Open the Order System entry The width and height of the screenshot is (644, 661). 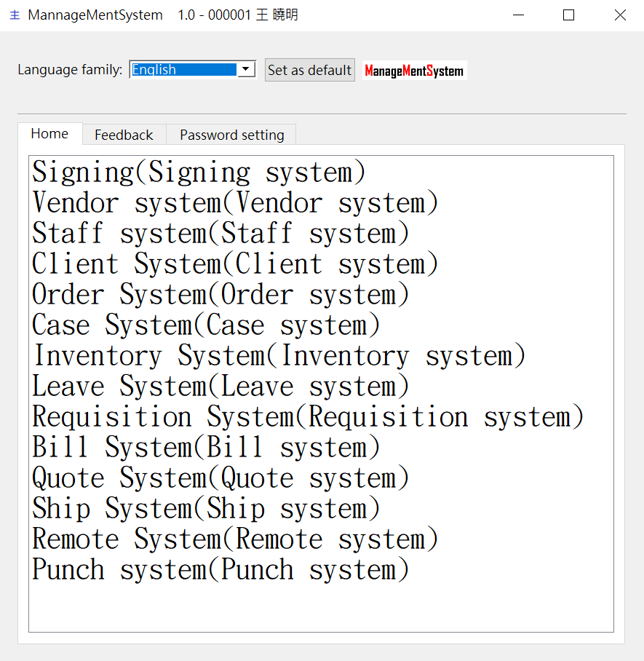(x=220, y=295)
